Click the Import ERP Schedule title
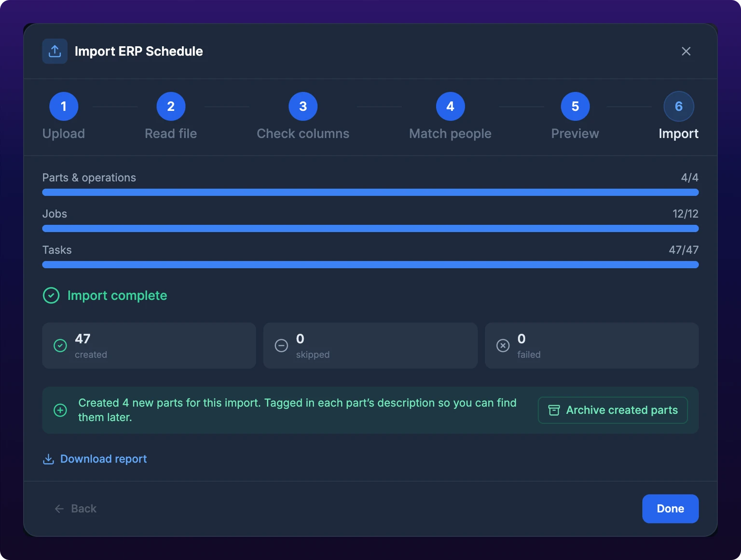 pyautogui.click(x=138, y=51)
